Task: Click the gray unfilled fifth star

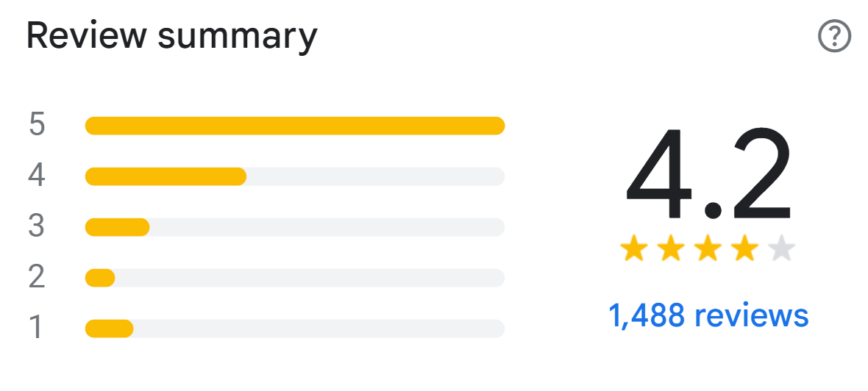Action: (x=781, y=249)
